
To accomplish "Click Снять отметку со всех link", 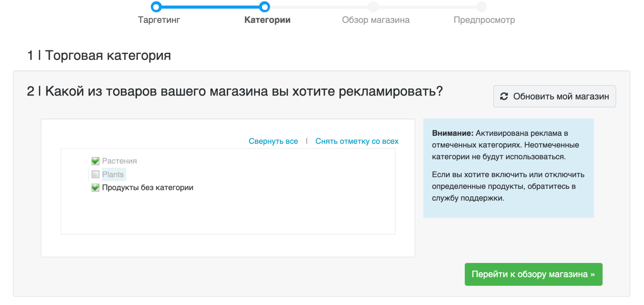I will (x=357, y=141).
